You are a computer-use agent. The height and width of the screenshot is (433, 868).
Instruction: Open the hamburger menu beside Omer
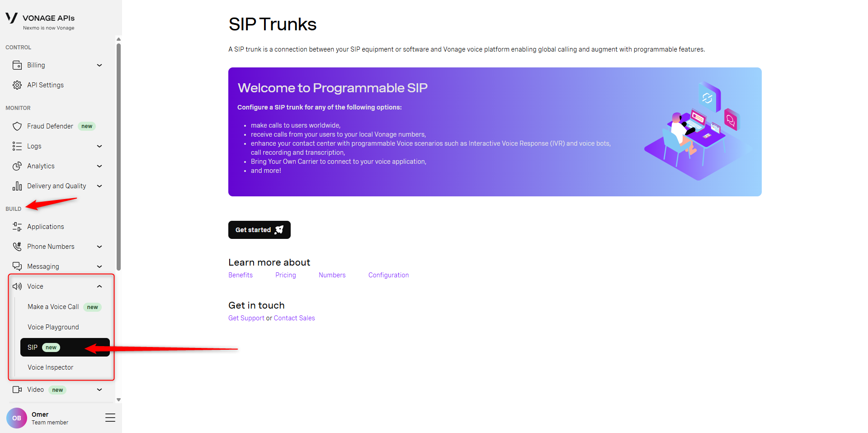pos(110,418)
